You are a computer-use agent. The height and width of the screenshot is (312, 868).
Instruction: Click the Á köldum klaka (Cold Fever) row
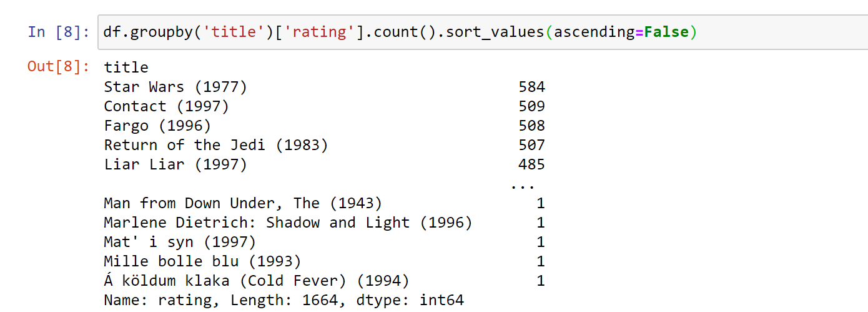pos(324,281)
